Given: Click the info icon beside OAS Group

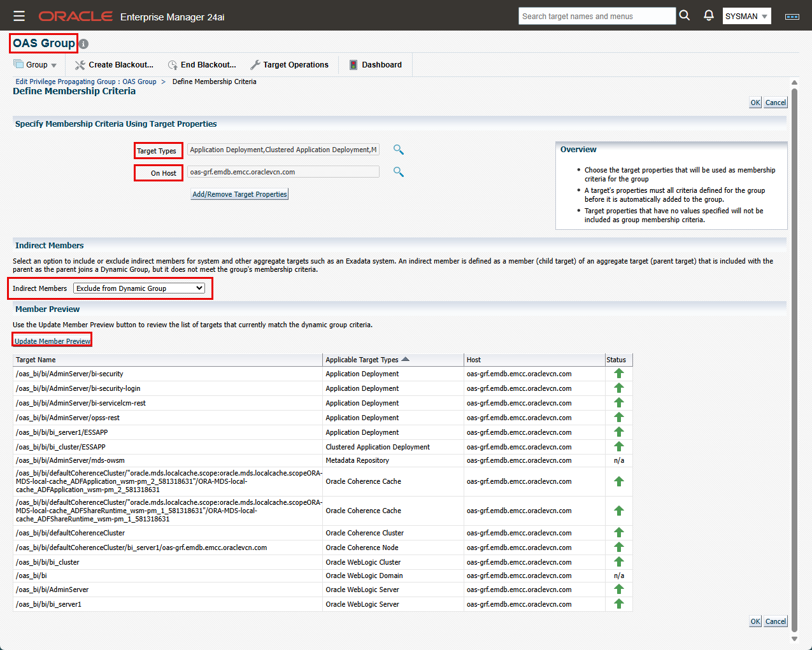Looking at the screenshot, I should (84, 44).
